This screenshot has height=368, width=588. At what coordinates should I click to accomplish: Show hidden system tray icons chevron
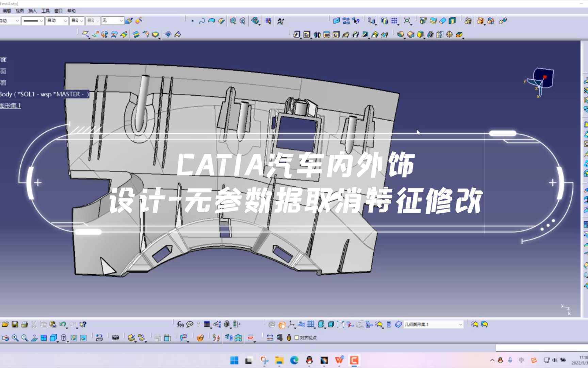(x=492, y=360)
